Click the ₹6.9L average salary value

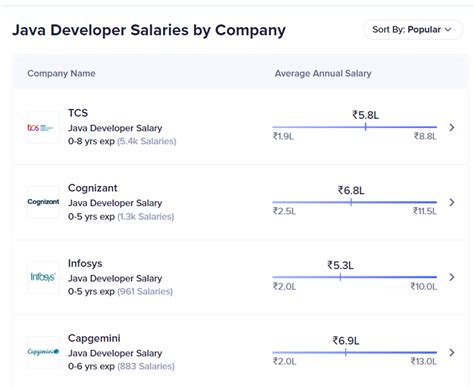point(346,341)
